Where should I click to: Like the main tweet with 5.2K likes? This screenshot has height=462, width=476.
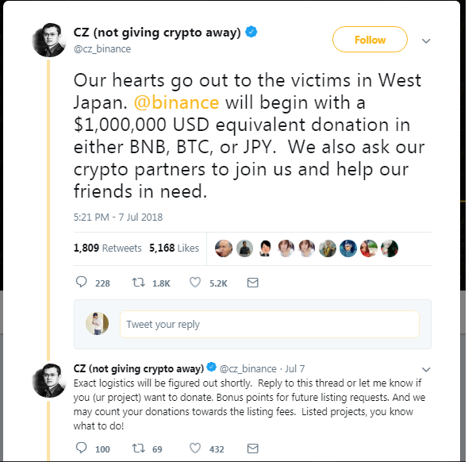pos(195,283)
